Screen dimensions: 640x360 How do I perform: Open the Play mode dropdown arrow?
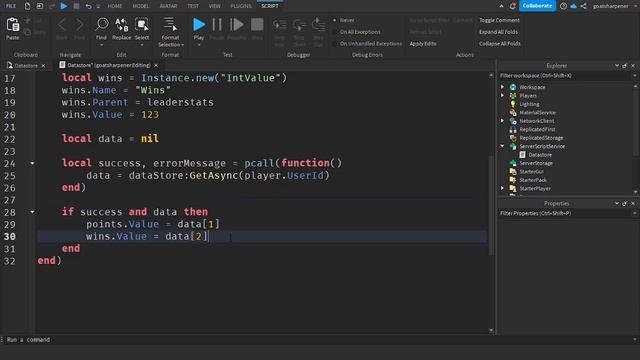[x=199, y=45]
